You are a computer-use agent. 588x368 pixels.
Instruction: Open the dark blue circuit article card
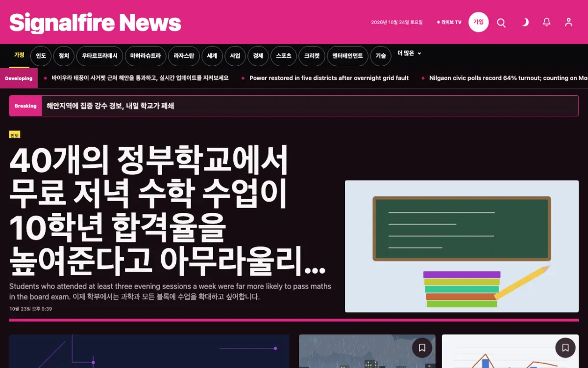tap(149, 351)
